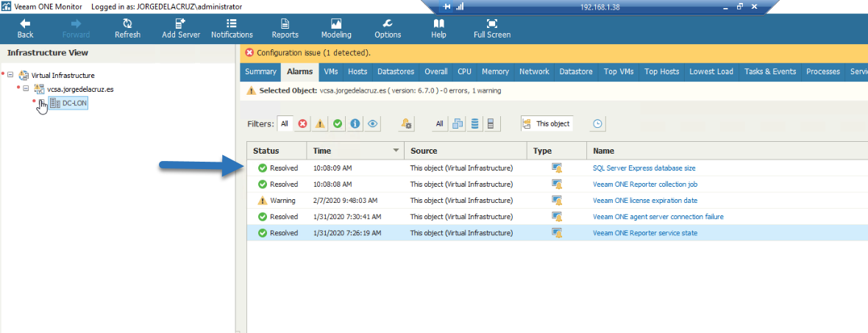This screenshot has width=868, height=333.
Task: Open the Top VMs tab
Action: tap(619, 72)
